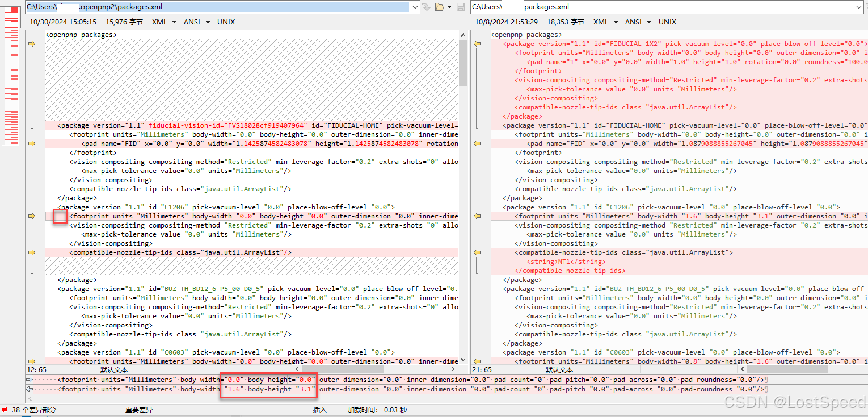
Task: Click right pane UNIX line-ending label
Action: pyautogui.click(x=667, y=22)
